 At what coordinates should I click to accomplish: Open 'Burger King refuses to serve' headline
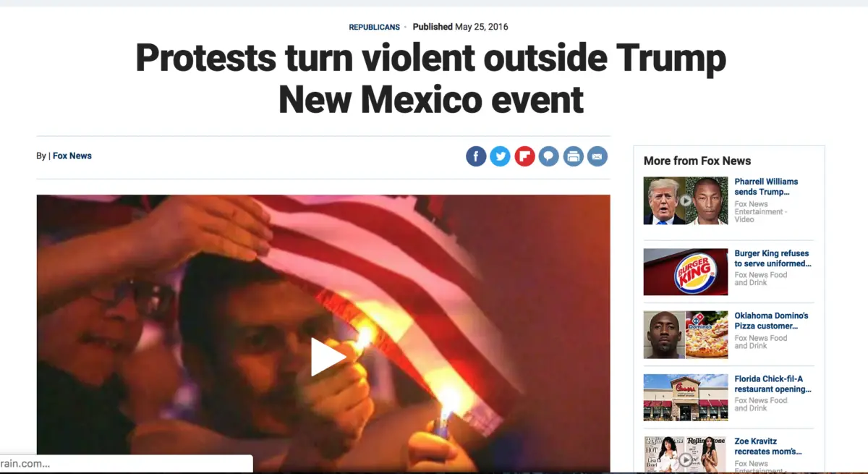(x=772, y=258)
